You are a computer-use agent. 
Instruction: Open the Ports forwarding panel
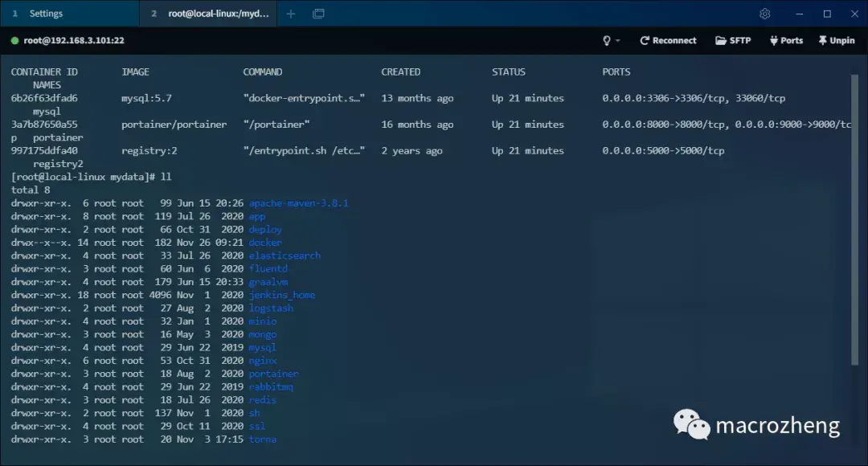click(786, 40)
